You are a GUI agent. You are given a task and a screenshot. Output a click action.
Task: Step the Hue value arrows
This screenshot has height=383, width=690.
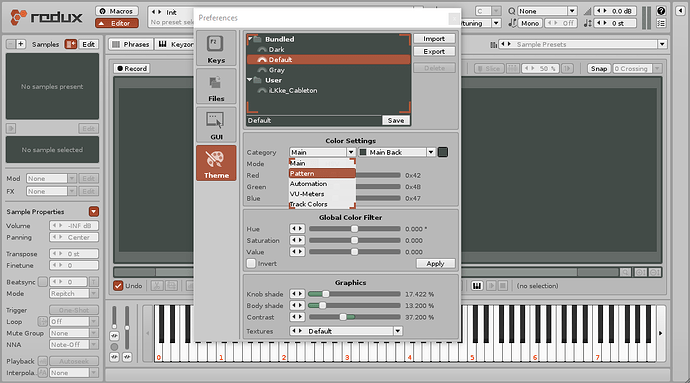pos(297,229)
